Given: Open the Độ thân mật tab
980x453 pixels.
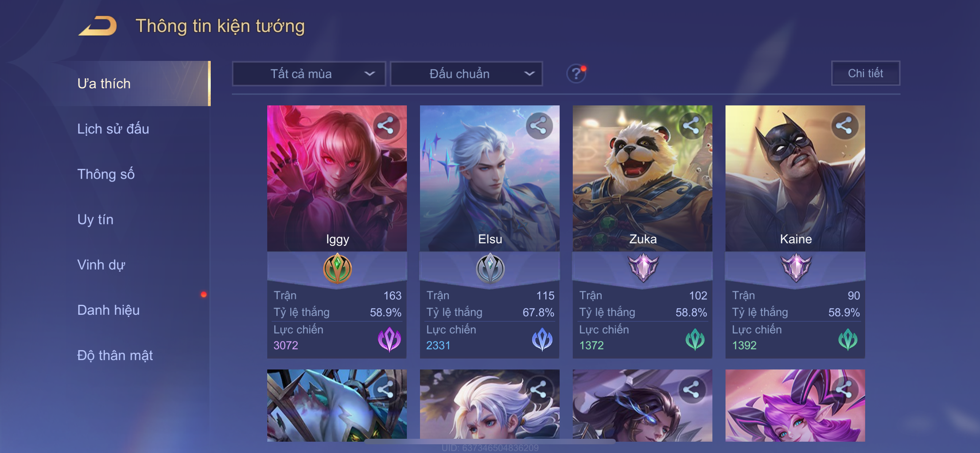Looking at the screenshot, I should pos(115,355).
